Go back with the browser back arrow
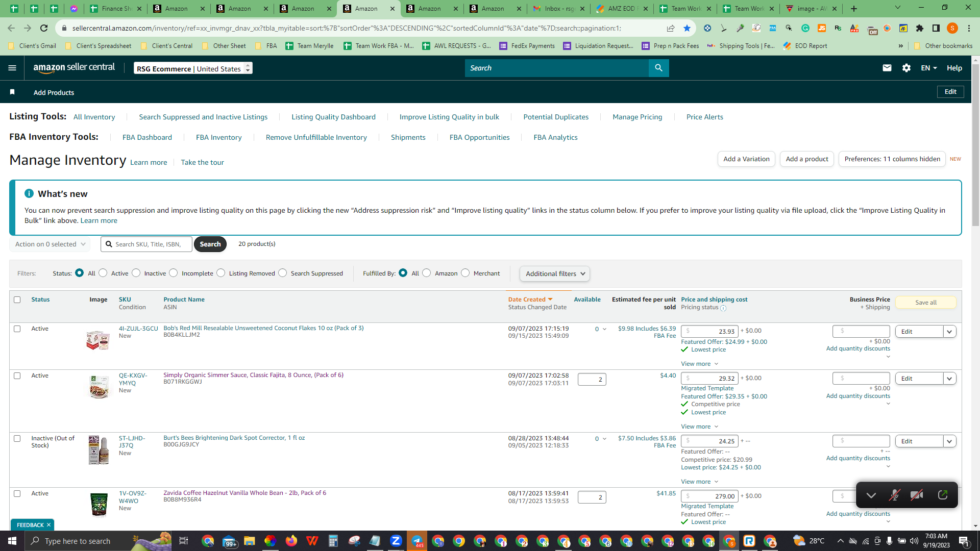This screenshot has width=980, height=551. click(x=11, y=28)
